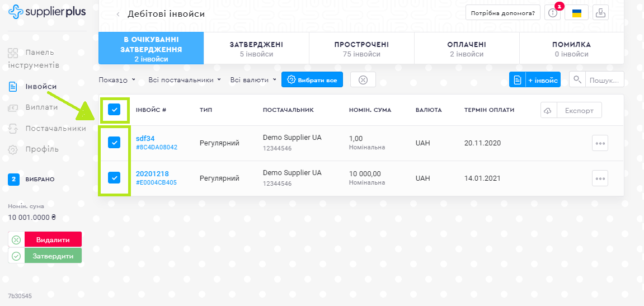The width and height of the screenshot is (644, 306).
Task: Uncheck the checkbox for invoice 20201218
Action: click(114, 178)
